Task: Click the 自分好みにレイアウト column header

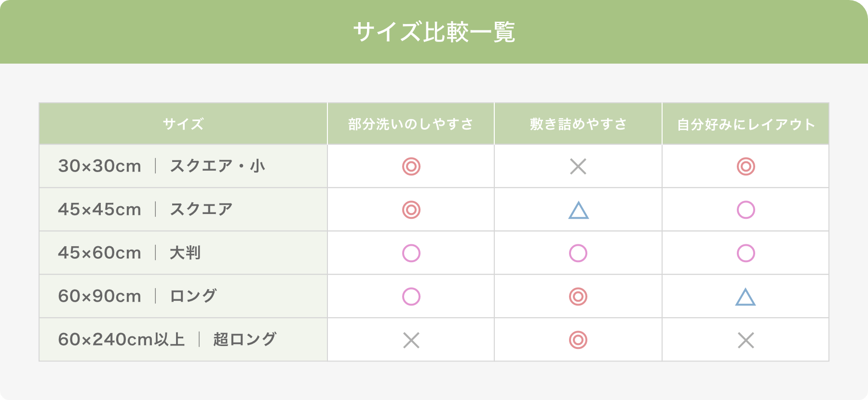Action: point(746,124)
